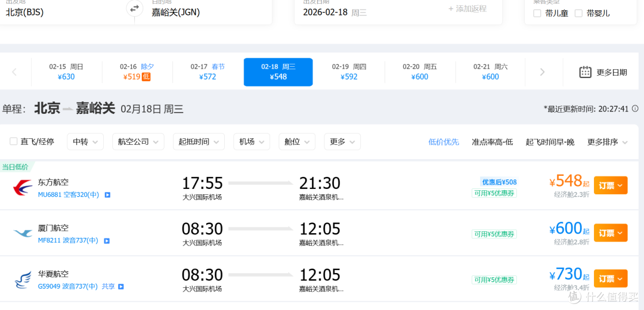
Task: Click the G59049 波音737(中) flight link
Action: coord(68,286)
